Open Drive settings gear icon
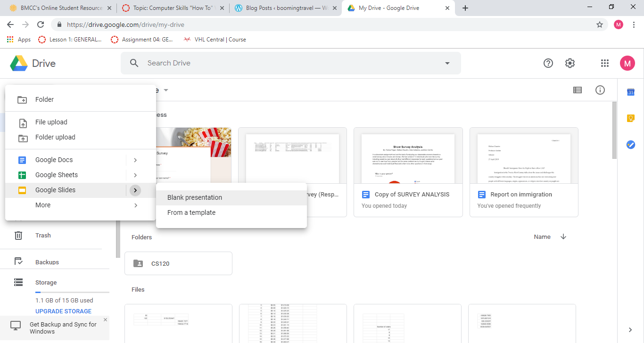Image resolution: width=644 pixels, height=343 pixels. [570, 63]
